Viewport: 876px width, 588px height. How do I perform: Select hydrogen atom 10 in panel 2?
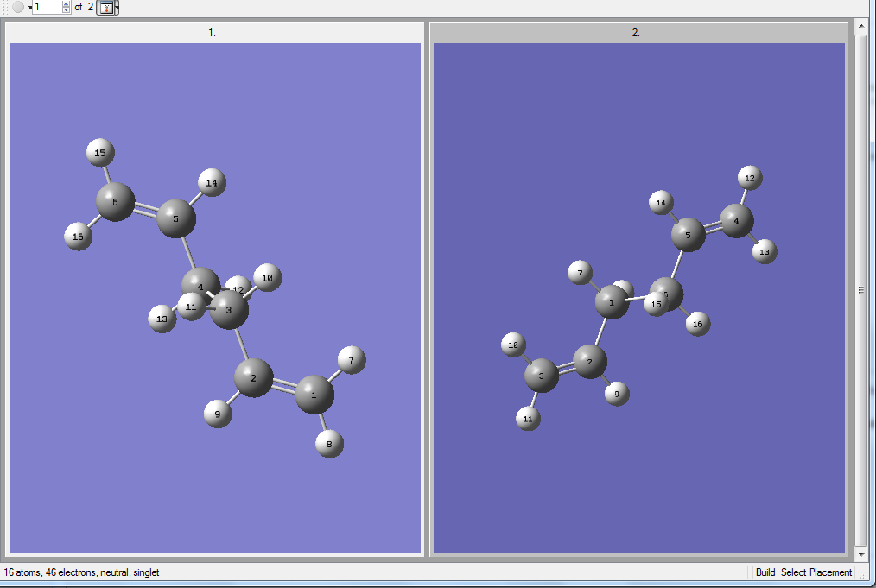513,345
